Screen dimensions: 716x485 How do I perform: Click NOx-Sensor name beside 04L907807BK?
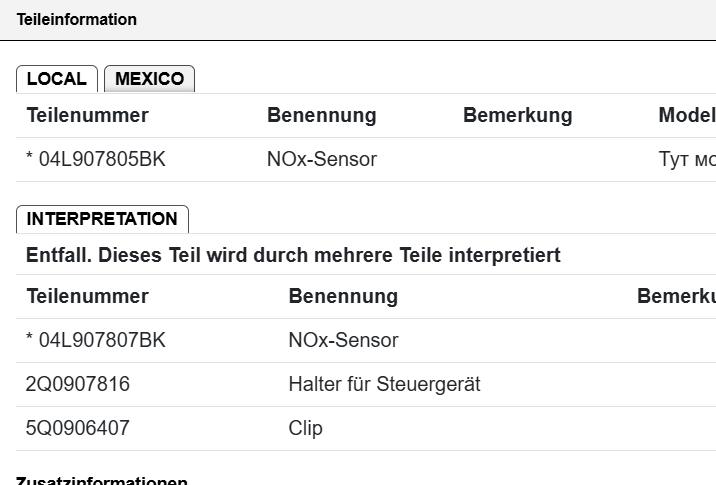tap(343, 340)
